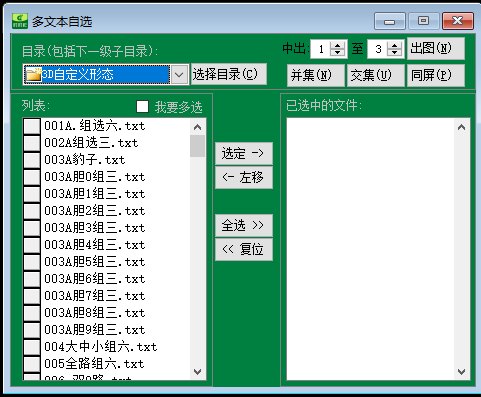Select file name 005全路组六.txt
This screenshot has height=397, width=481.
94,364
